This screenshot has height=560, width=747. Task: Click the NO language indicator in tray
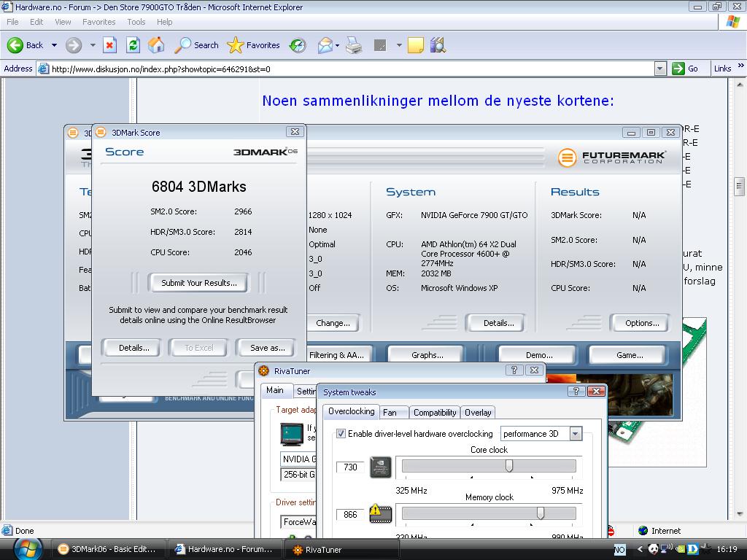tap(619, 550)
